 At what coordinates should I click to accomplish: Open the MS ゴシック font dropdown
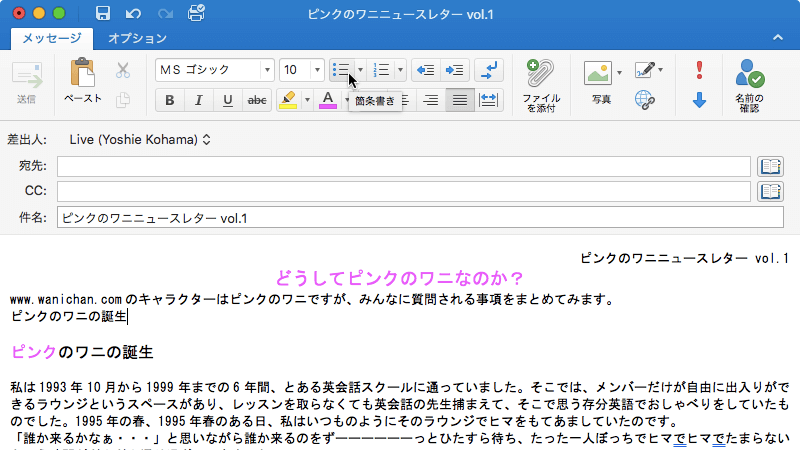pyautogui.click(x=267, y=70)
